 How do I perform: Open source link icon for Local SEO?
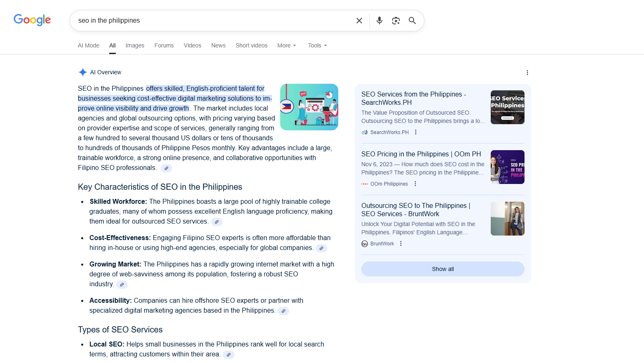click(229, 355)
